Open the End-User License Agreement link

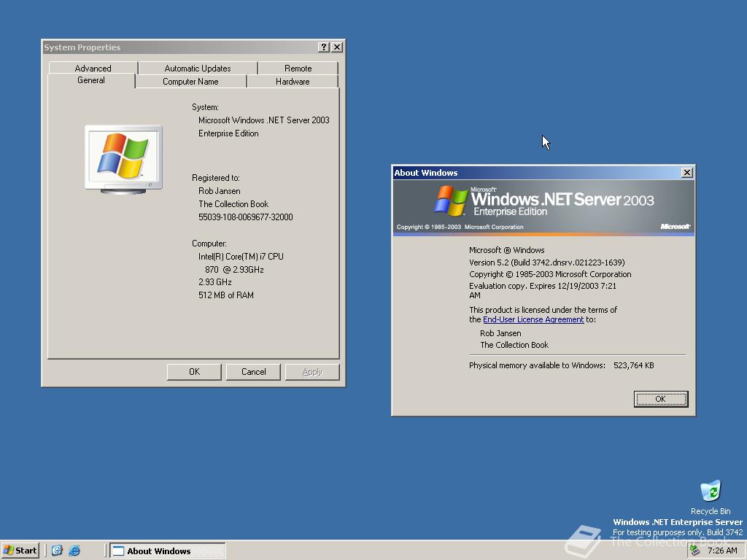(533, 319)
